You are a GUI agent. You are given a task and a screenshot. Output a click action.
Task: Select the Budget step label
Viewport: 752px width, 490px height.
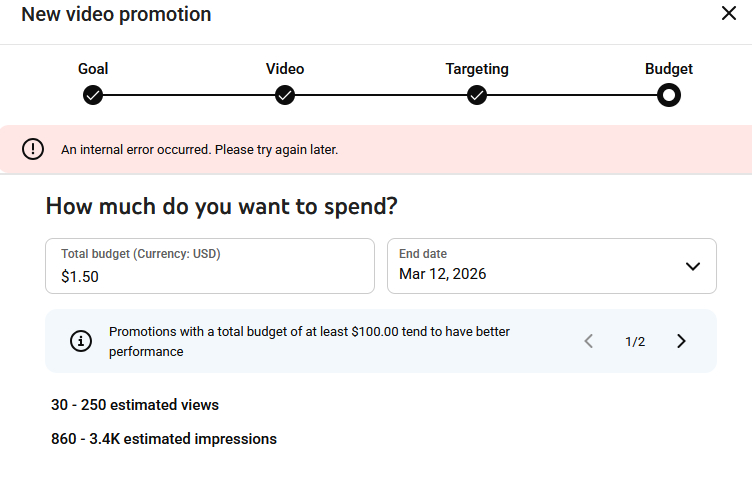point(669,69)
